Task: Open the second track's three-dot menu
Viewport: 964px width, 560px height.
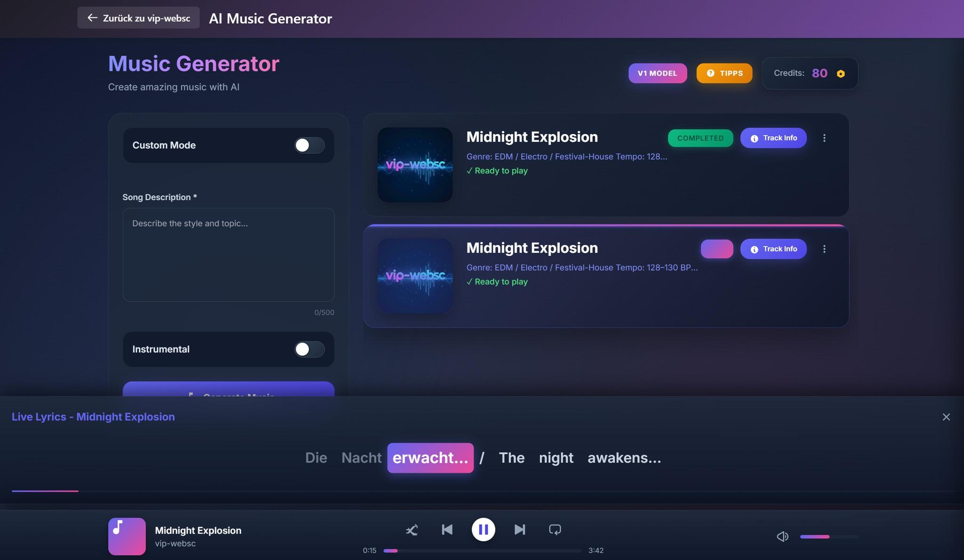Action: click(x=824, y=249)
